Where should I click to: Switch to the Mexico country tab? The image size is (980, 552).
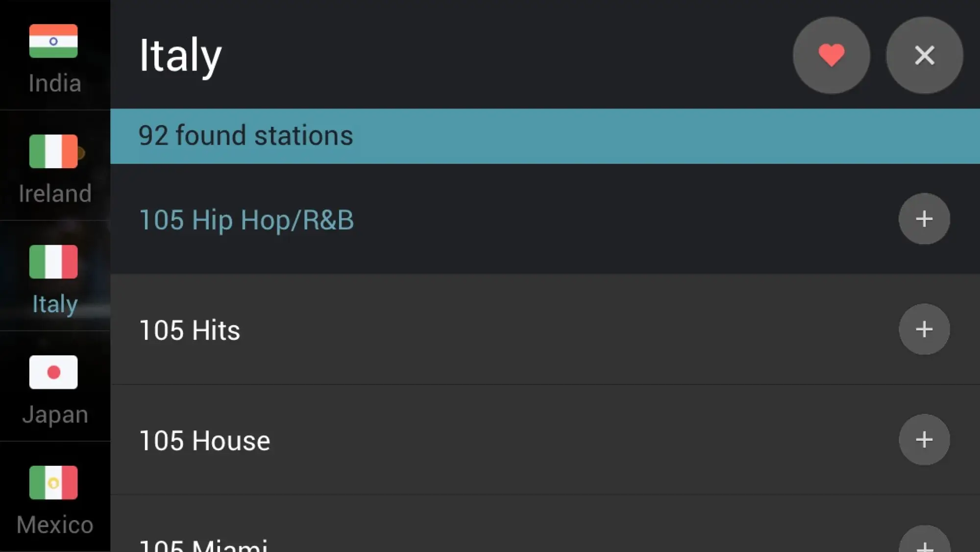click(55, 497)
